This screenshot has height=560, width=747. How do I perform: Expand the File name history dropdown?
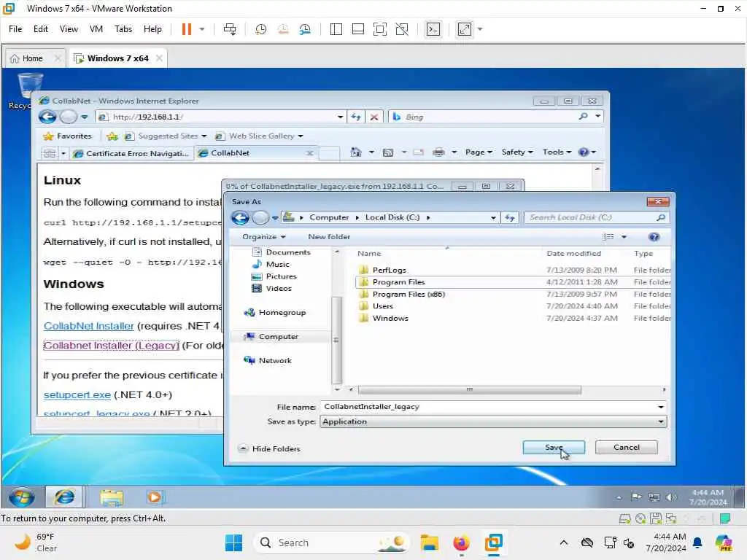(661, 407)
